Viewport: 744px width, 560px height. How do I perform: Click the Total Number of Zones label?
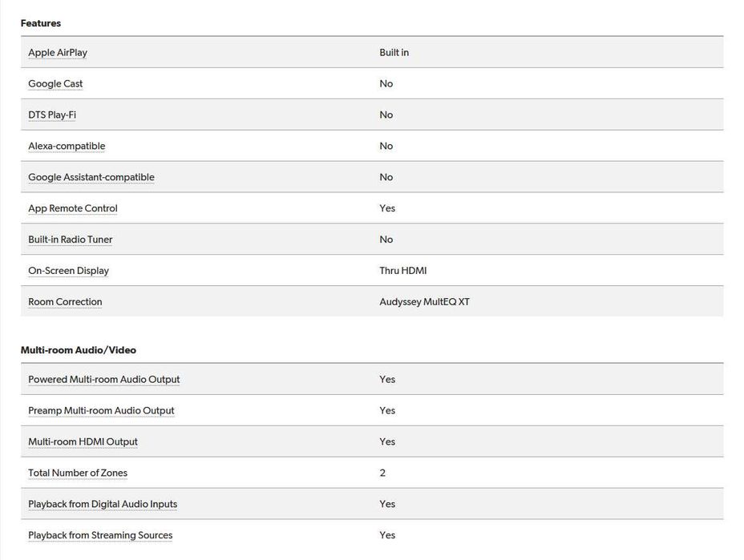[x=78, y=473]
